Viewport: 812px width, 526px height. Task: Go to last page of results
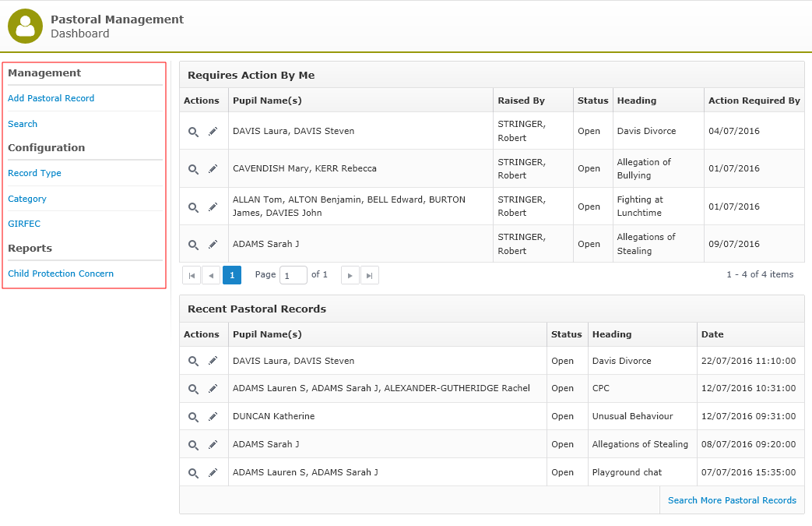pos(369,275)
